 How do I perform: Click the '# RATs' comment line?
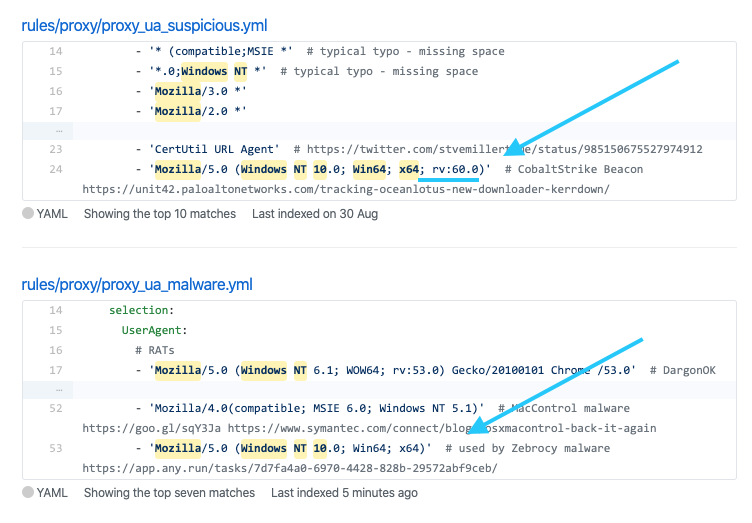[x=154, y=350]
